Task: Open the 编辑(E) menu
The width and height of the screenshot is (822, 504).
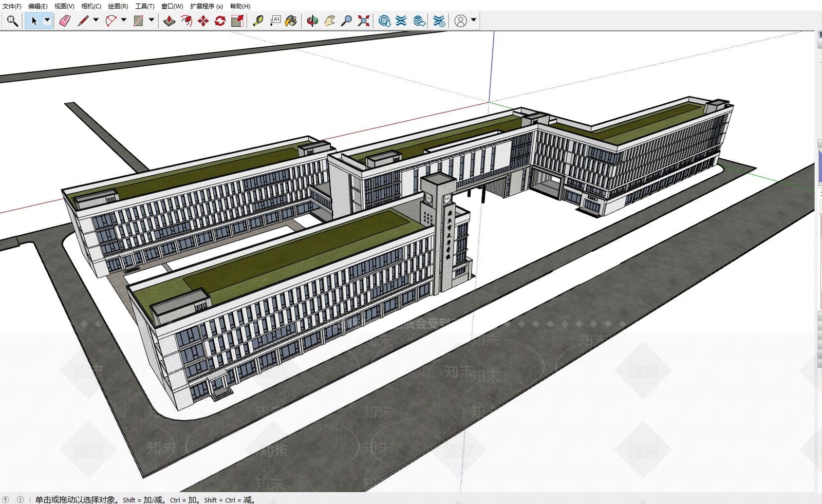Action: (38, 6)
